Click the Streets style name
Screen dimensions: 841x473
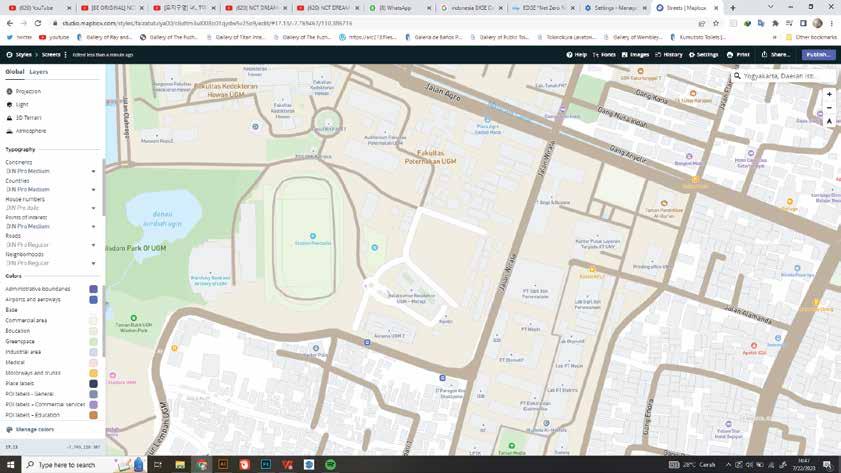51,55
